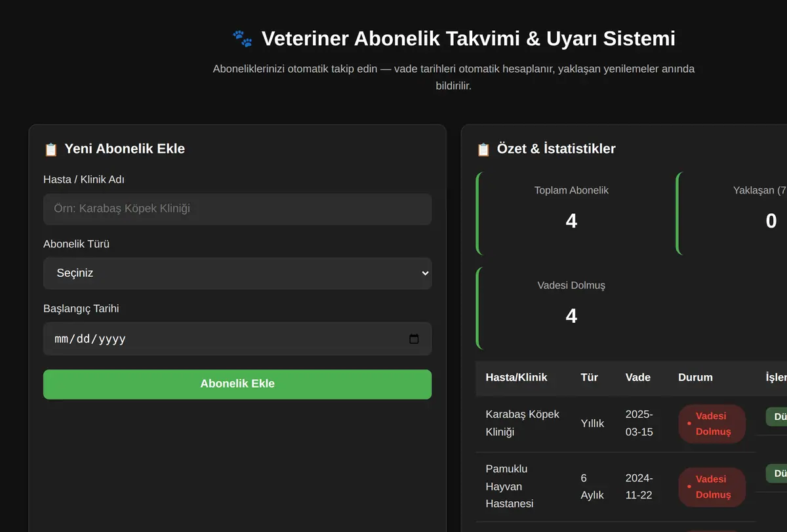Click the Karabaş Köpek Kliniği table cell
The image size is (787, 532).
click(523, 423)
